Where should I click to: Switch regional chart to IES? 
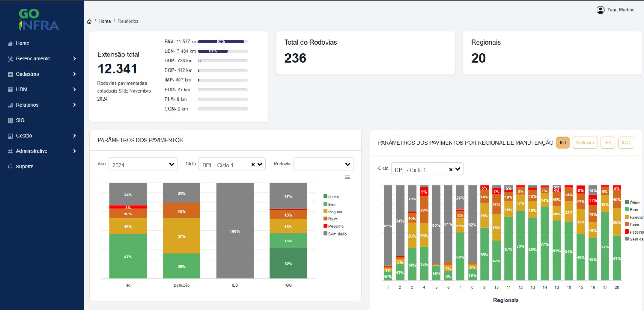click(x=607, y=143)
